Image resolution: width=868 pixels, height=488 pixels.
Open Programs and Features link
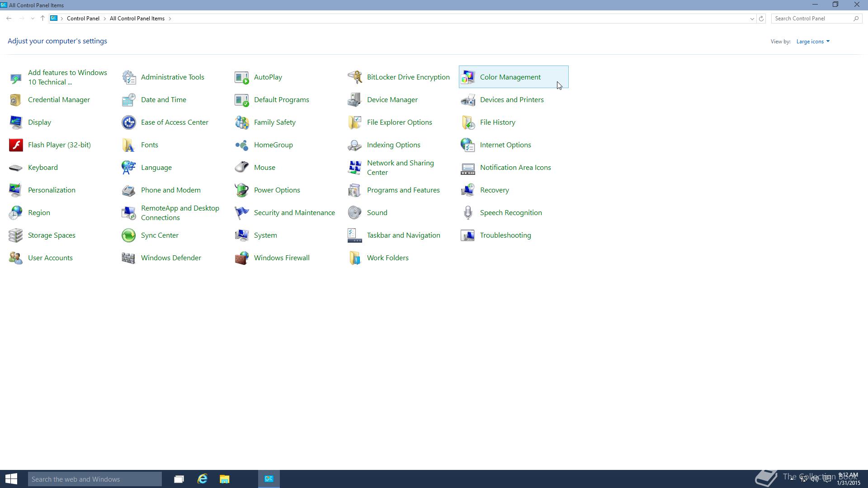click(x=403, y=190)
